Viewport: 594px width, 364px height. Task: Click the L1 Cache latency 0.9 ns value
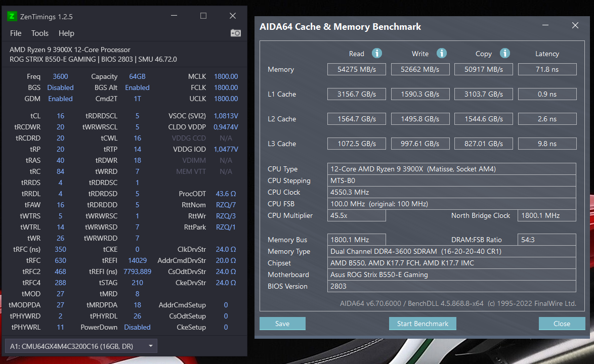coord(547,94)
